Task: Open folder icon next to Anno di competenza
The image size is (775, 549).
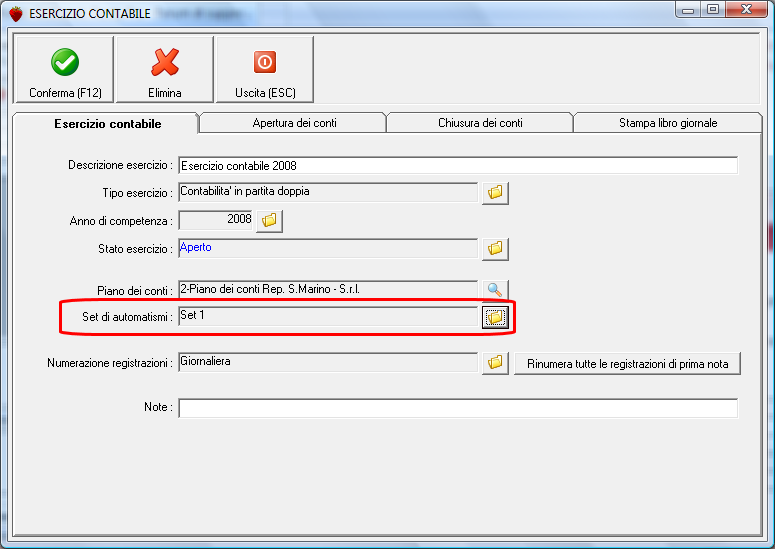Action: (x=269, y=220)
